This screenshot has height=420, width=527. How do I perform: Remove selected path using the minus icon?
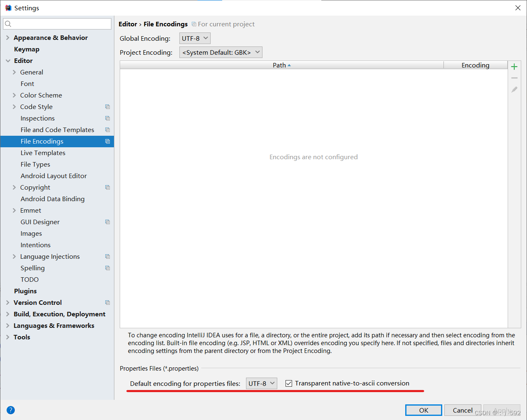click(514, 78)
